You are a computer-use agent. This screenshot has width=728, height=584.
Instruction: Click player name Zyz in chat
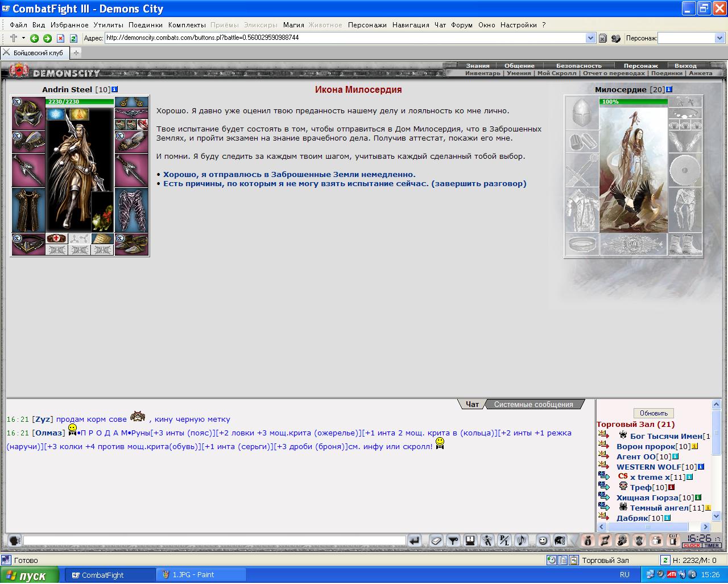click(43, 420)
